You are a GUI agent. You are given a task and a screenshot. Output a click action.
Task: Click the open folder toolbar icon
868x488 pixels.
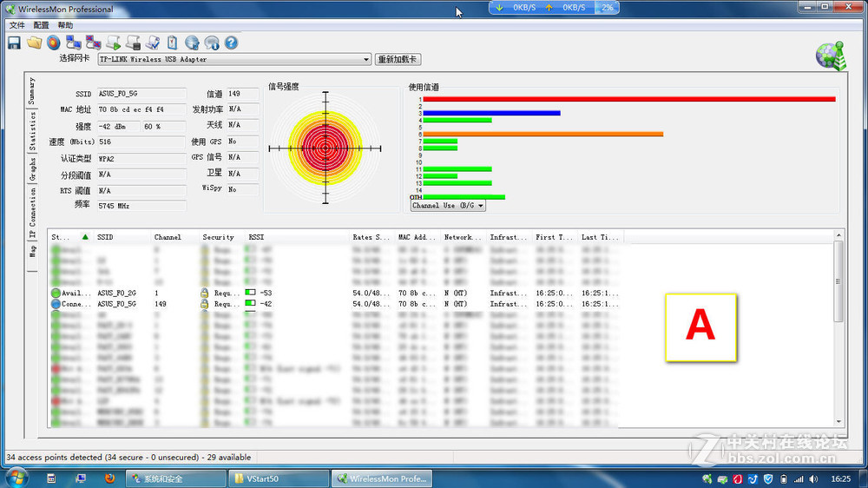tap(34, 43)
